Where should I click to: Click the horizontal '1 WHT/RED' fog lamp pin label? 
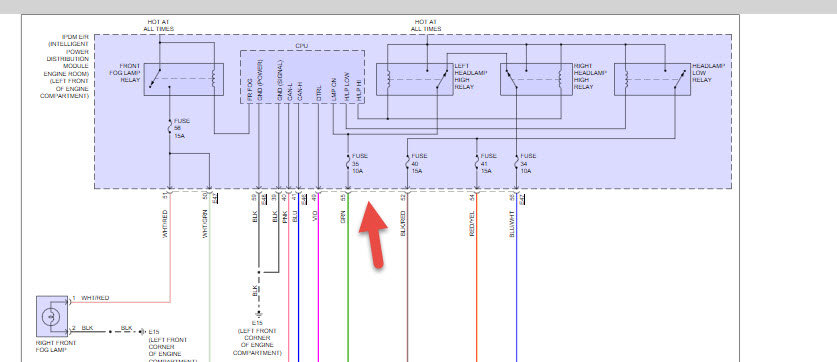pyautogui.click(x=91, y=297)
